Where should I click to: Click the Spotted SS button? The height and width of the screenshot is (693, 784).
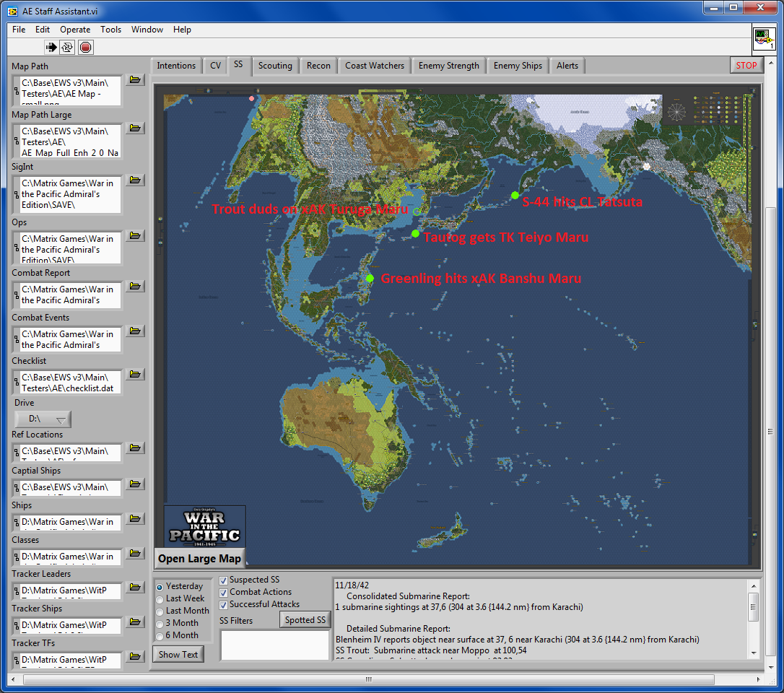point(305,620)
